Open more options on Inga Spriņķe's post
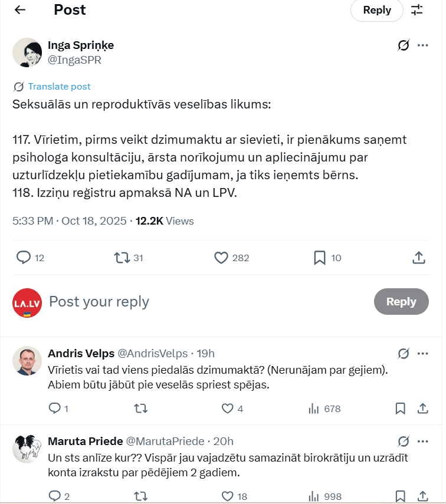This screenshot has width=446, height=504. (423, 45)
